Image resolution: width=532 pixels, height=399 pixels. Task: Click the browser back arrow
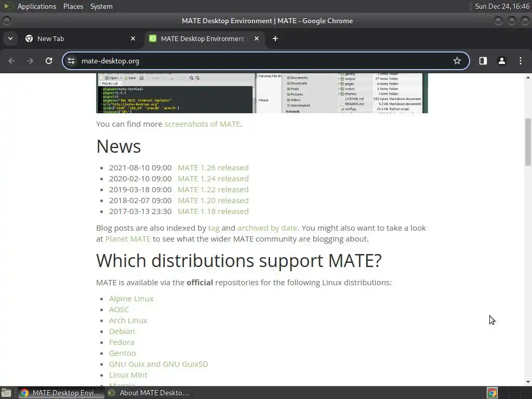point(11,61)
